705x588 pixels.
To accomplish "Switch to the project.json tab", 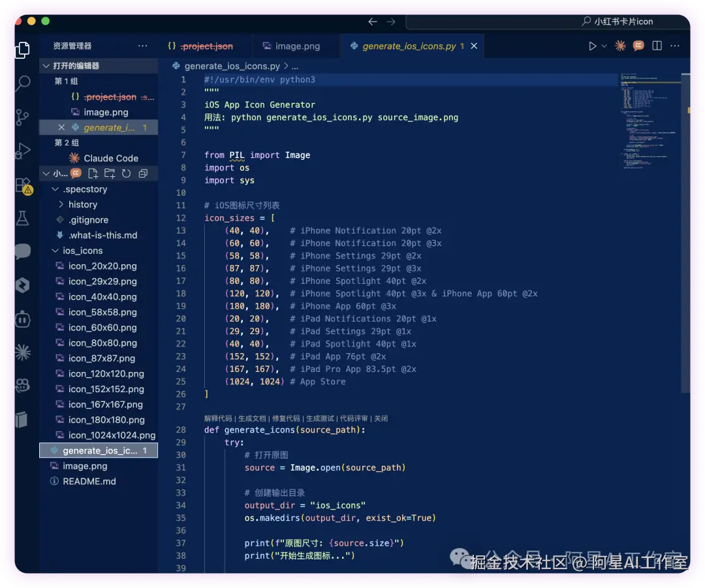I will (x=206, y=46).
